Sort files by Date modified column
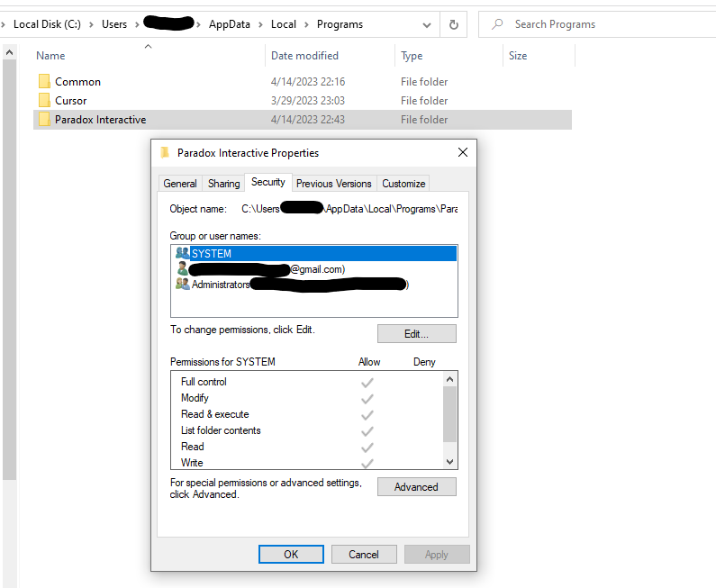This screenshot has height=588, width=716. pos(304,56)
